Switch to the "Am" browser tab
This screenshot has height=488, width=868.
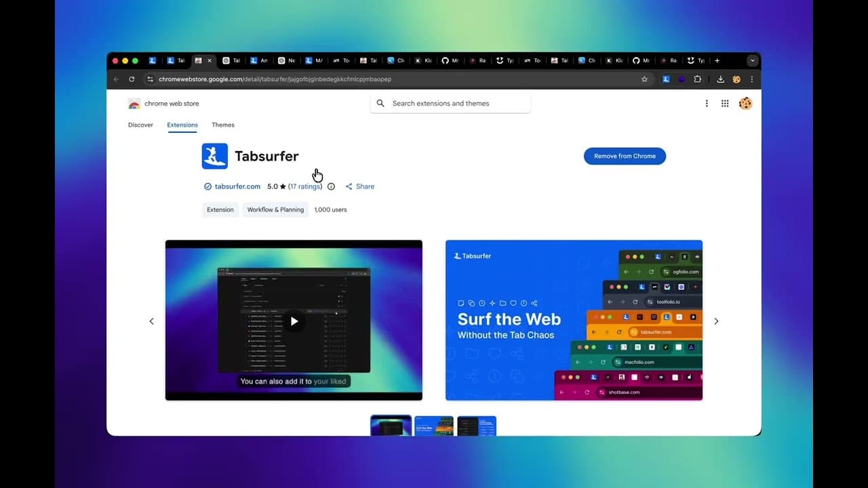pyautogui.click(x=258, y=60)
